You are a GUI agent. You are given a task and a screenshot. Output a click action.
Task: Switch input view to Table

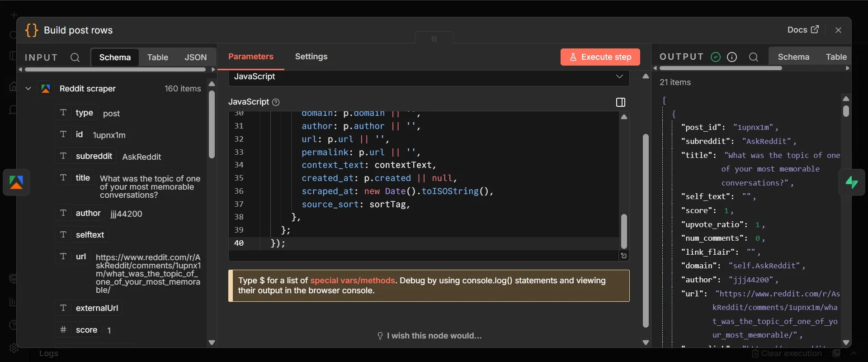[x=158, y=57]
